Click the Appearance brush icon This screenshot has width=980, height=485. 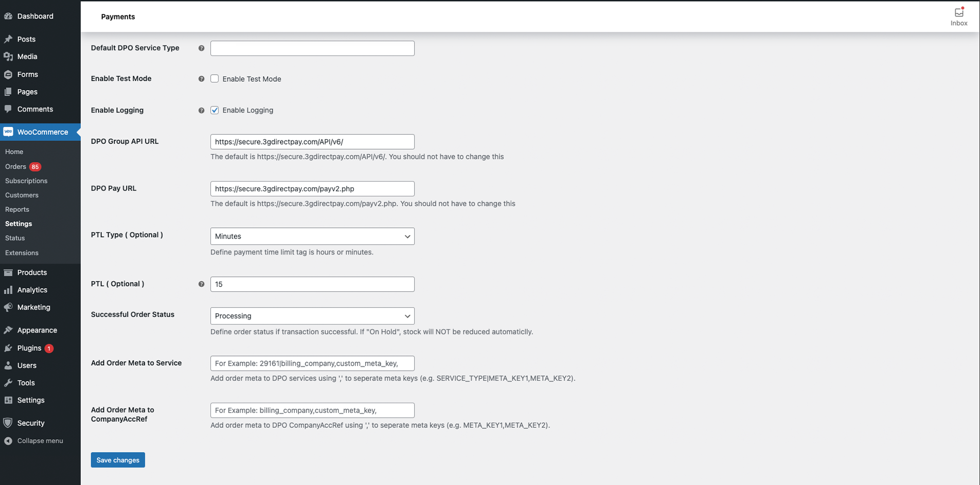(8, 330)
